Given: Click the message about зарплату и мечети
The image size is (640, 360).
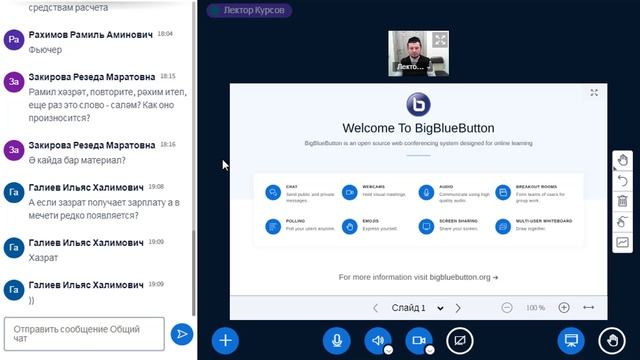Looking at the screenshot, I should click(x=104, y=209).
